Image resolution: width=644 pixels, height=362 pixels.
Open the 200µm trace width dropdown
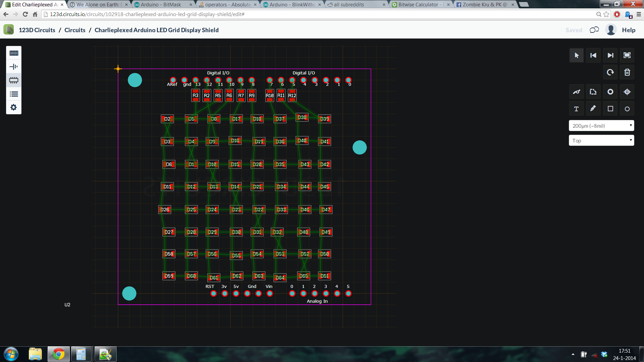pyautogui.click(x=601, y=125)
